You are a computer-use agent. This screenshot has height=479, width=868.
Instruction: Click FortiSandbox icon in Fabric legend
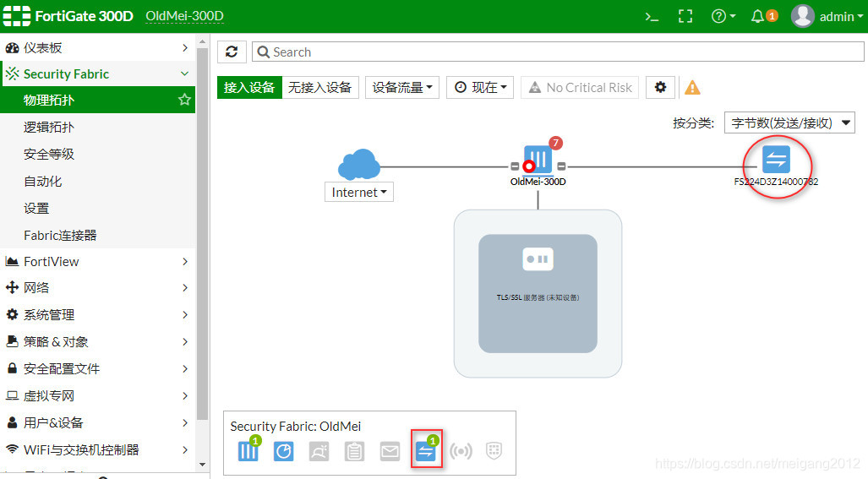pyautogui.click(x=319, y=451)
